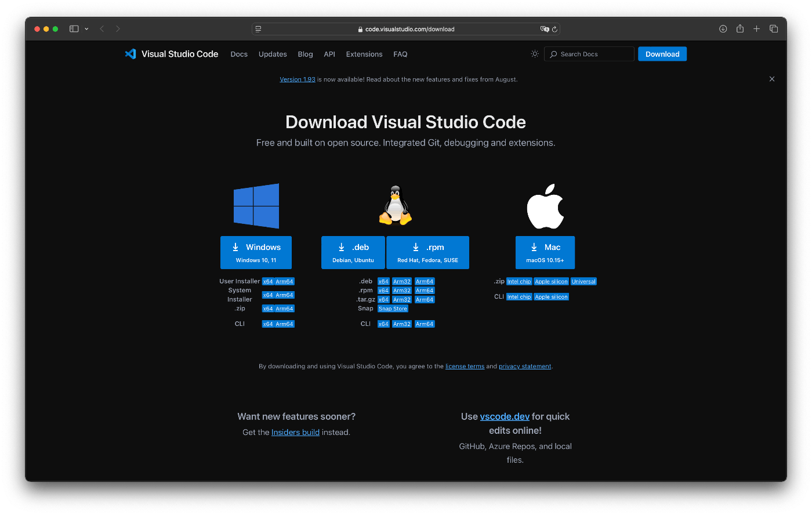Image resolution: width=812 pixels, height=515 pixels.
Task: Select Arm32 for the Linux .rpm row
Action: (402, 291)
